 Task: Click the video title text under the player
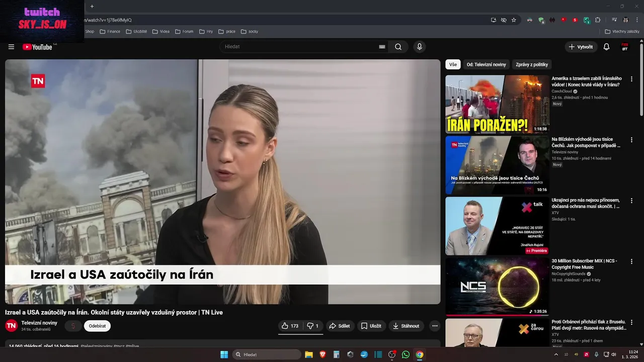pos(114,312)
